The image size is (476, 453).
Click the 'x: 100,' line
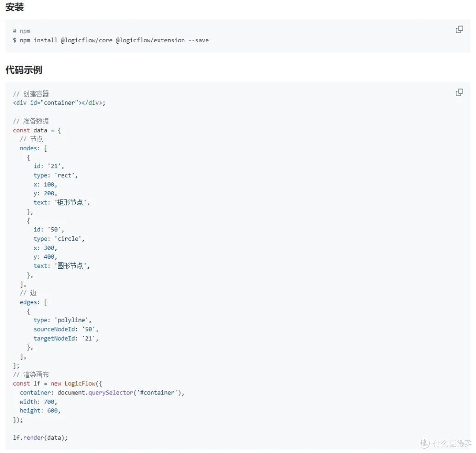coord(45,184)
